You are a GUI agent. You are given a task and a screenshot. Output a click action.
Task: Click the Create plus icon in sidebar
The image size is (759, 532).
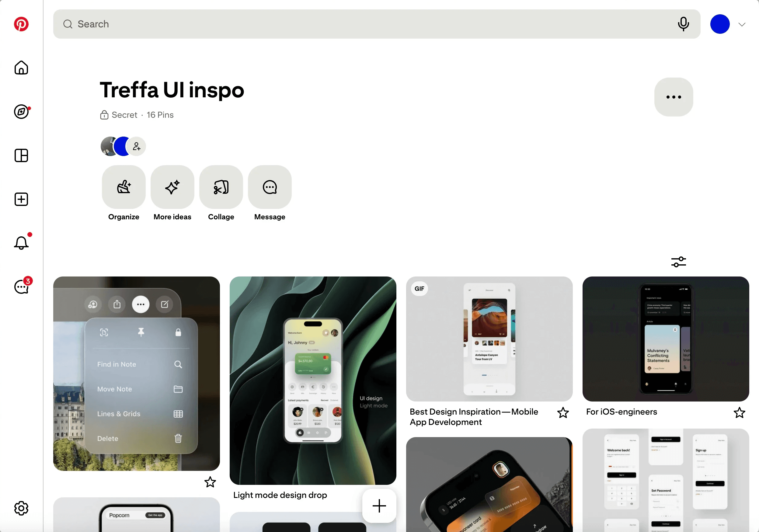tap(21, 199)
